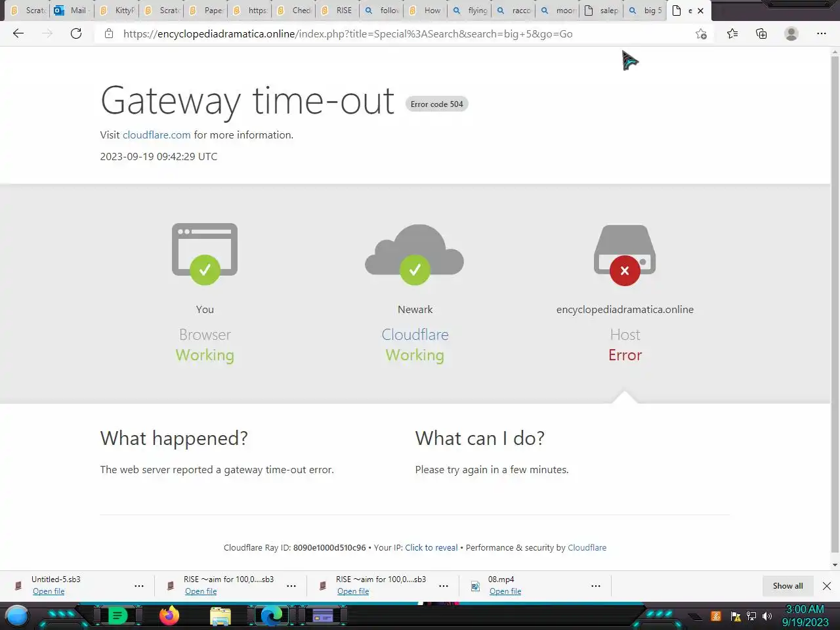Open Favorites list icon
This screenshot has width=840, height=630.
pos(732,33)
